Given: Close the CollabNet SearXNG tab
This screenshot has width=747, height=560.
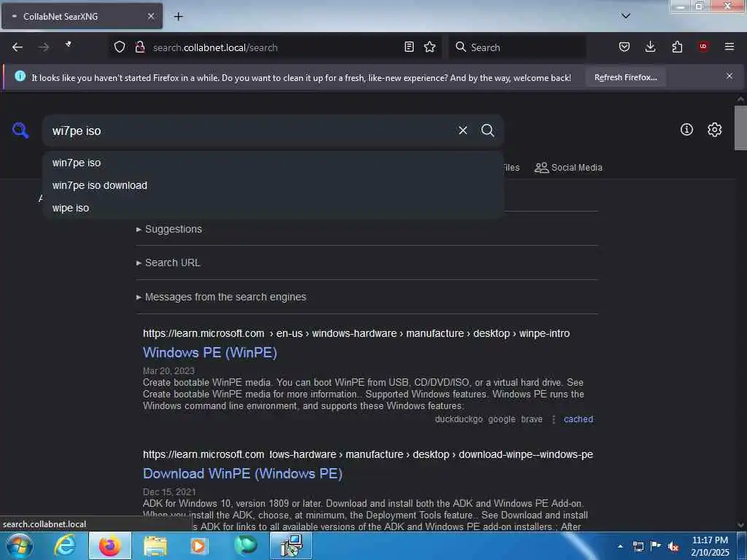Looking at the screenshot, I should (150, 16).
